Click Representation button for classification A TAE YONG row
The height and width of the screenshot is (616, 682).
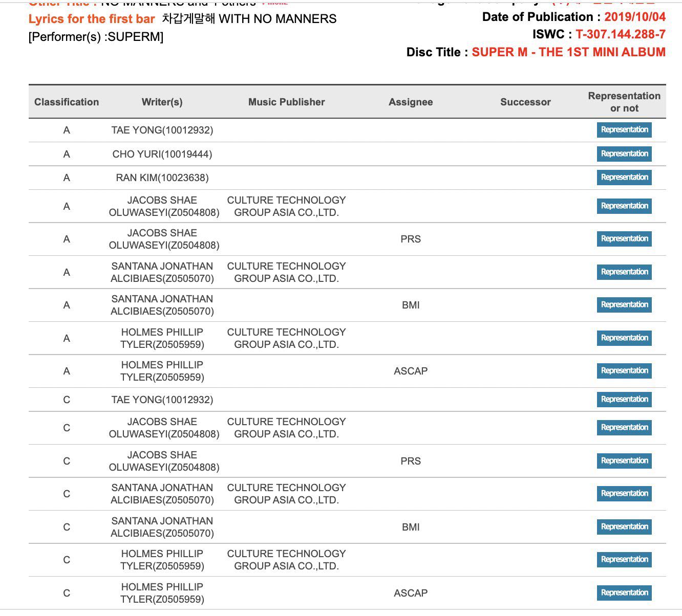point(624,130)
